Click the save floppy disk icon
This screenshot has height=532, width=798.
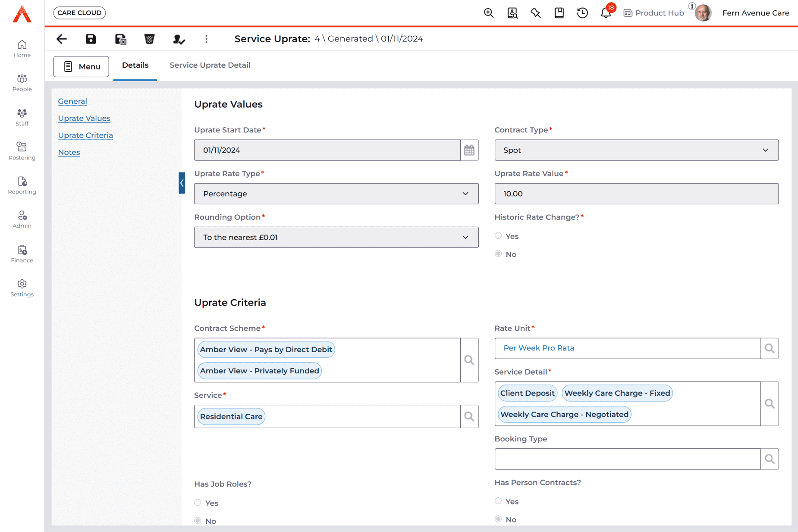pos(91,39)
